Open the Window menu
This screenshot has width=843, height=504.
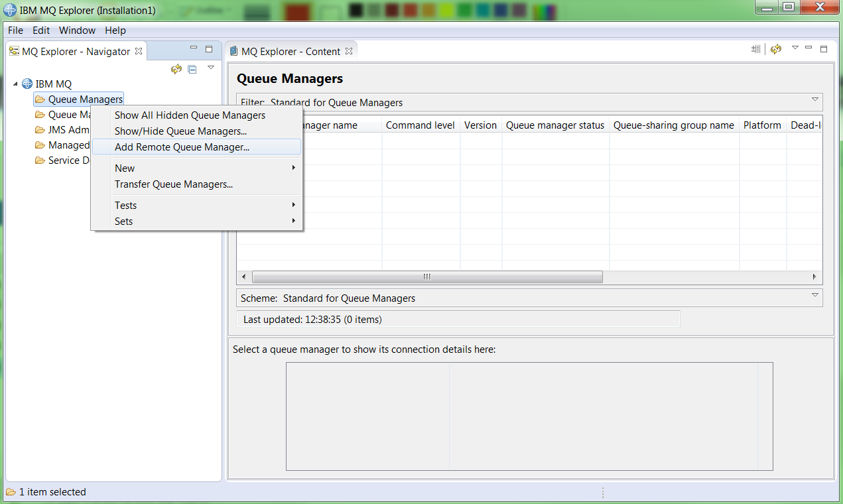77,30
